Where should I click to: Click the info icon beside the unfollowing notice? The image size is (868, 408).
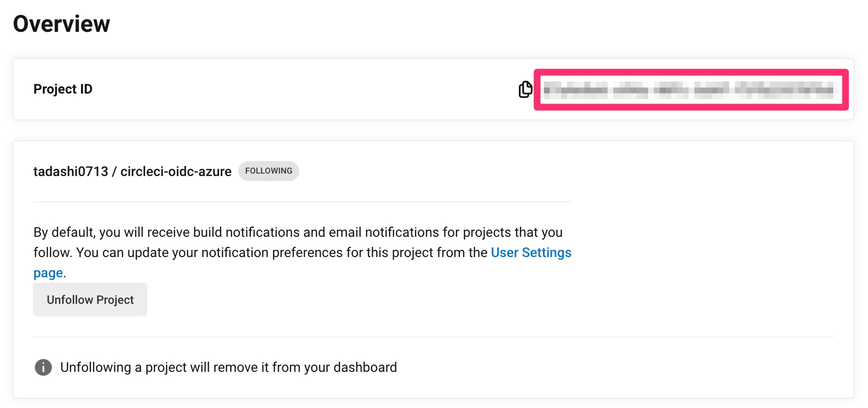[43, 367]
